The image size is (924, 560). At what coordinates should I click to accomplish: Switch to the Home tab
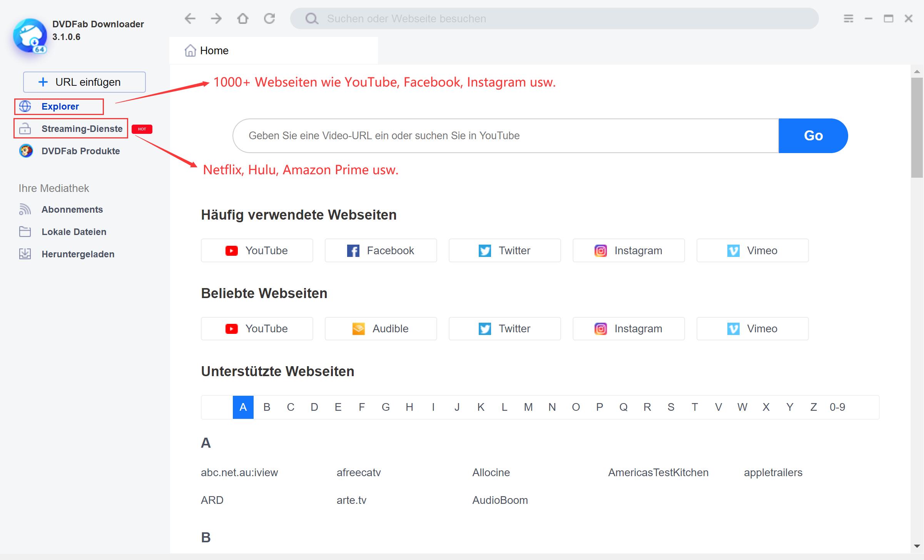(x=274, y=51)
